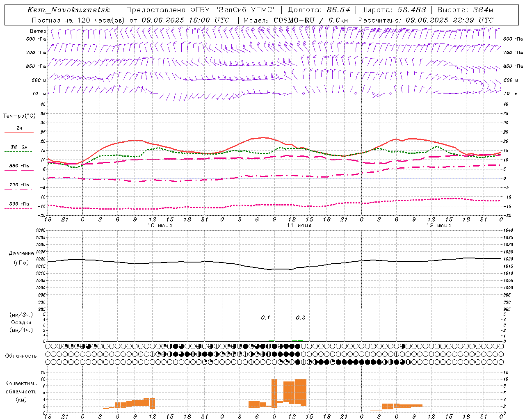Click the elevation value Высота: 384м
Screen dimensions: 525x420
point(465,10)
